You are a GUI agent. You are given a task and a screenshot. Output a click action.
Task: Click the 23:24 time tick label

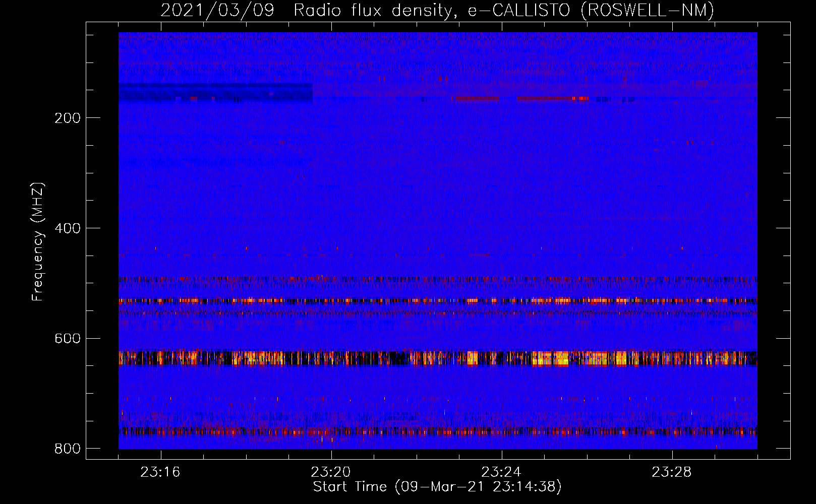(501, 472)
